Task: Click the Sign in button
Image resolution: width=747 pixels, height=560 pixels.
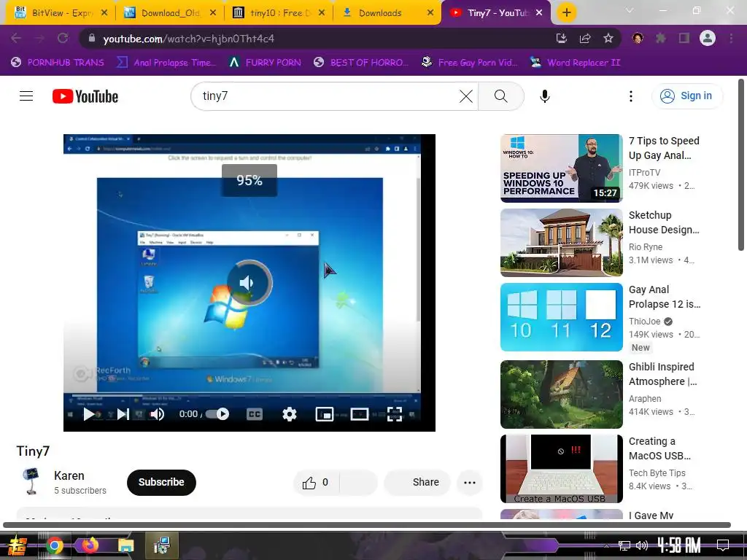Action: [x=687, y=96]
